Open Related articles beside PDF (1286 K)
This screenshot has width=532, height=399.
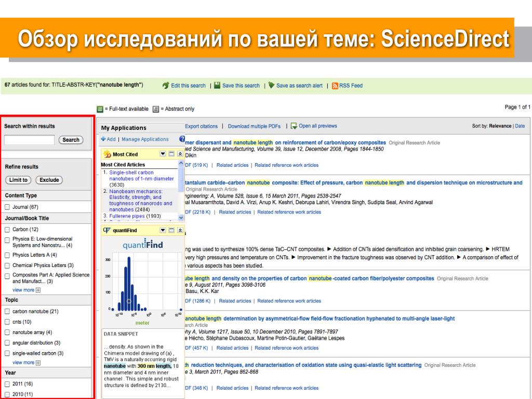pos(235,301)
